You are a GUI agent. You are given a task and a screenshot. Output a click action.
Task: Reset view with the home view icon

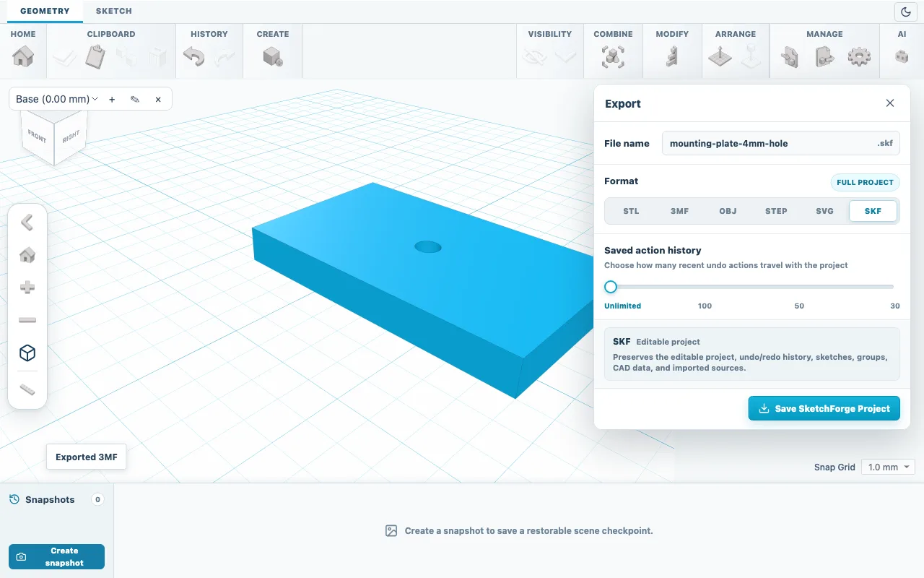(27, 254)
